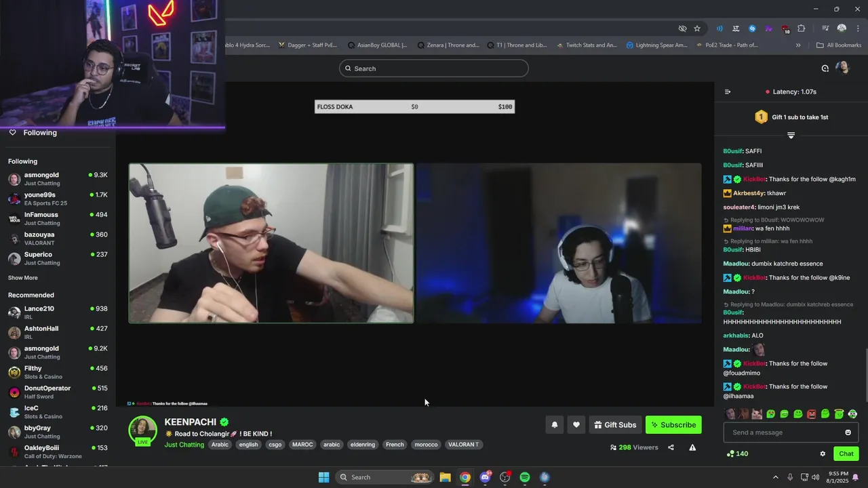Open File Explorer from taskbar
This screenshot has width=868, height=488.
click(445, 477)
